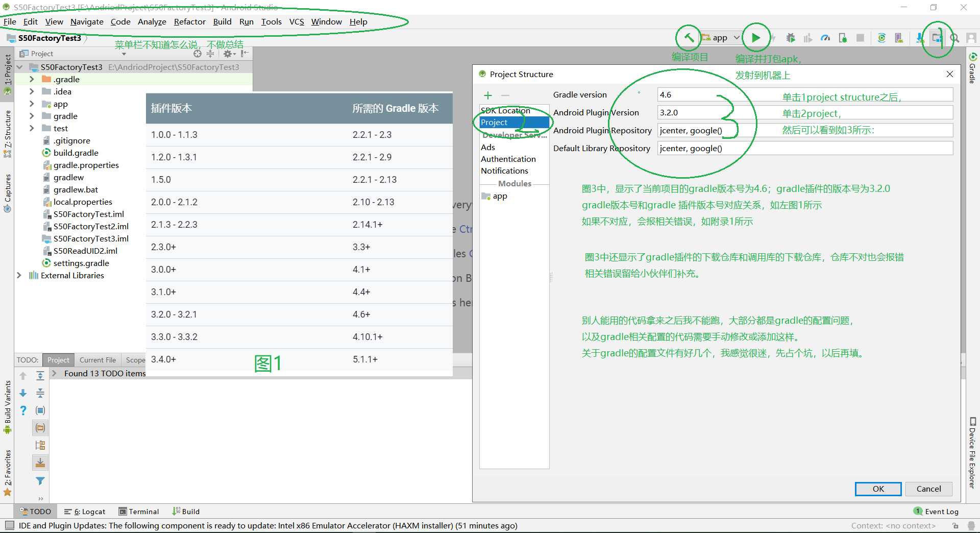
Task: Attach debugger to Android process icon
Action: pos(843,38)
